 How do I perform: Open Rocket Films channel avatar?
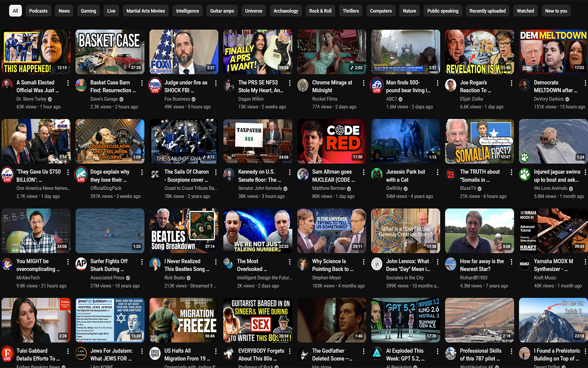(x=303, y=85)
